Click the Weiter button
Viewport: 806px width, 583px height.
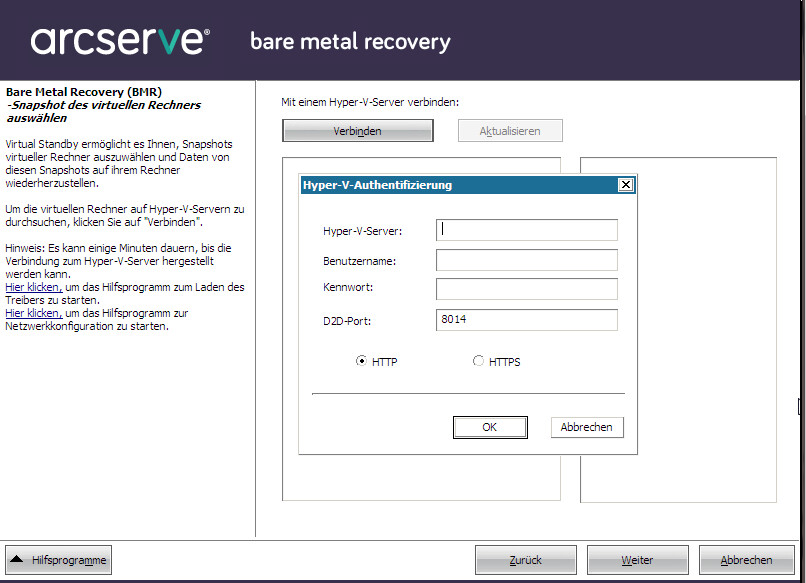pyautogui.click(x=637, y=559)
